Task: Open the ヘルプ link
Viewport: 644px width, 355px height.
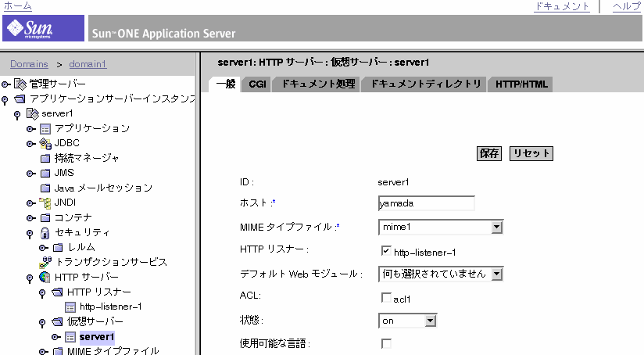Action: (627, 6)
